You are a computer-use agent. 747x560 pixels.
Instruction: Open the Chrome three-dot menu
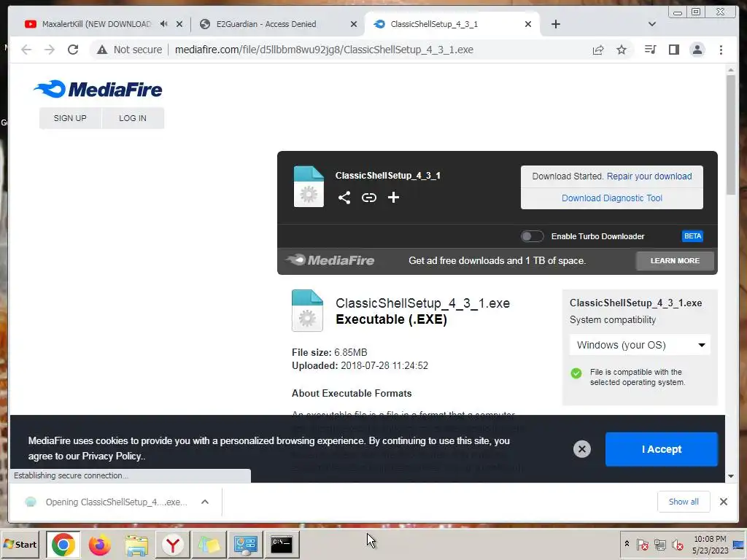721,50
